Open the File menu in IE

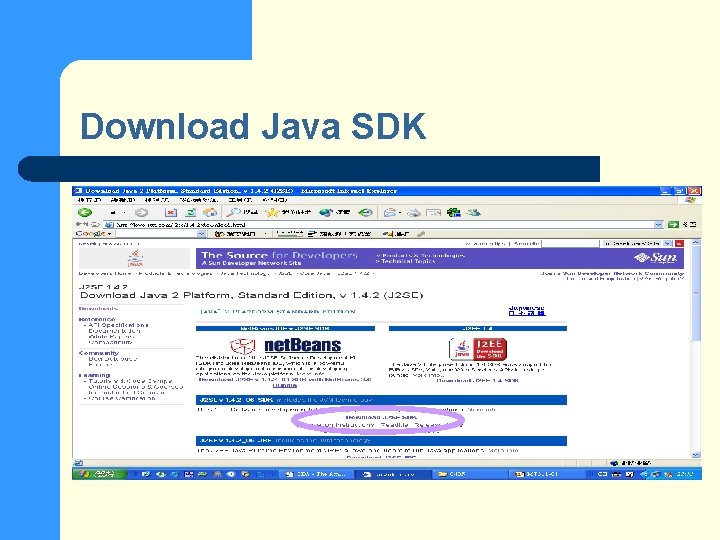89,200
